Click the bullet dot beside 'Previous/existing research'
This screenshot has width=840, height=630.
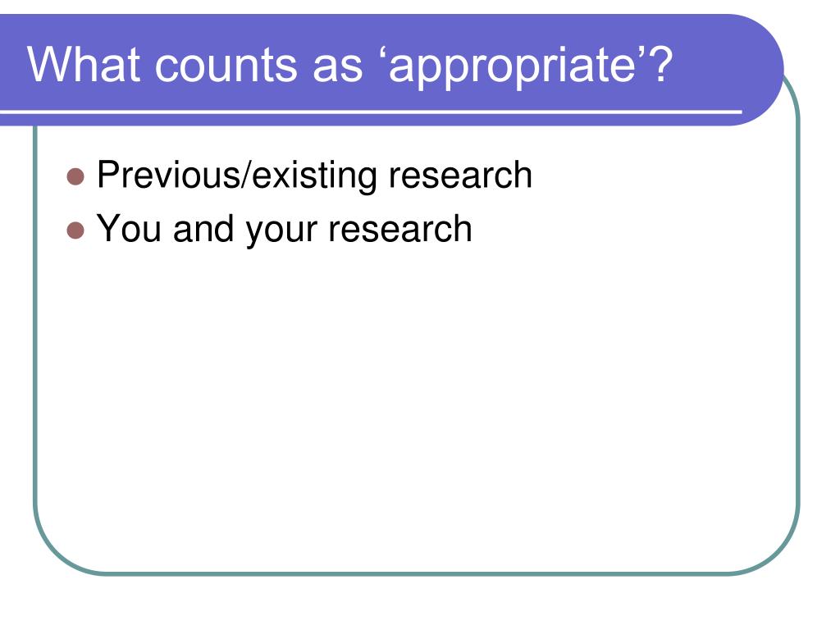point(76,176)
